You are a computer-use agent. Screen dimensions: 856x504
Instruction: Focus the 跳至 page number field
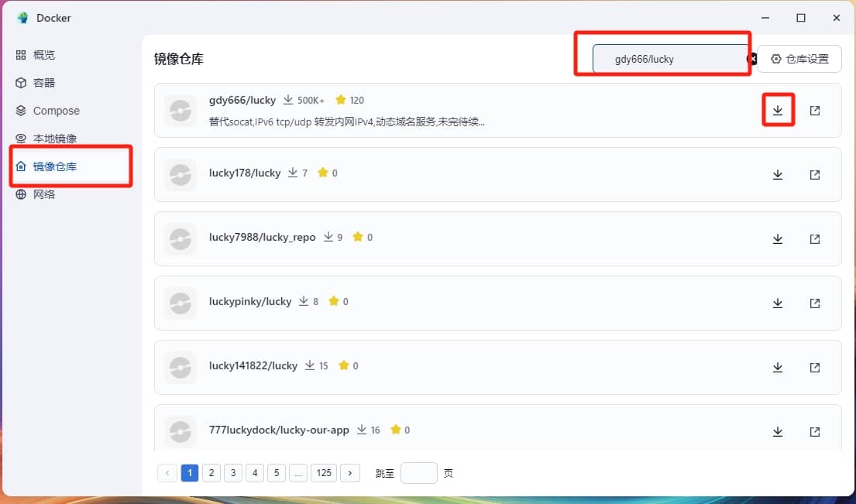(x=419, y=473)
